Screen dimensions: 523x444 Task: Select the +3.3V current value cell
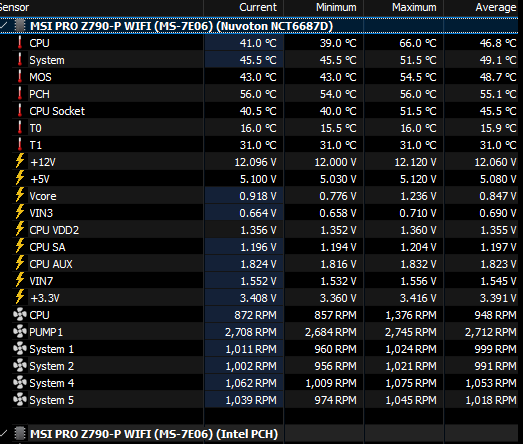[x=244, y=298]
